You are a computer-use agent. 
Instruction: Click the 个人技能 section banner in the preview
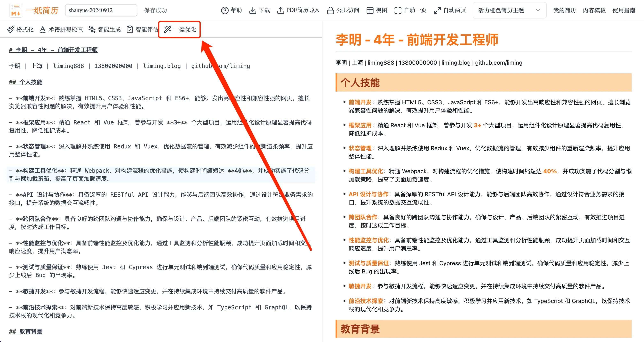483,83
